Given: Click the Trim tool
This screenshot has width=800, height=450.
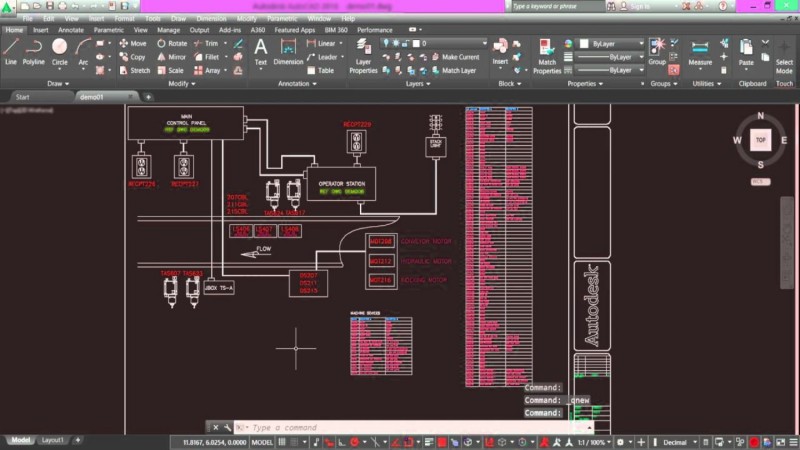Looking at the screenshot, I should click(206, 44).
